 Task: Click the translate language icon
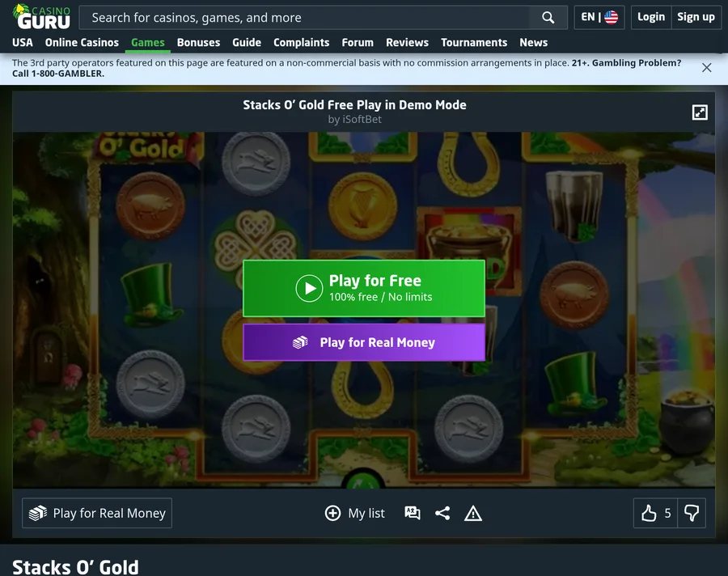413,513
